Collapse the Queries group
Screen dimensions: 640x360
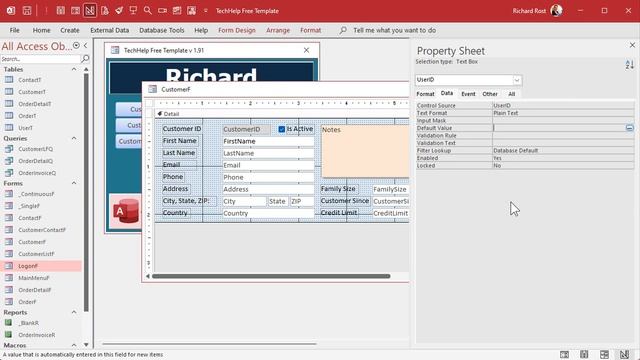tap(74, 138)
